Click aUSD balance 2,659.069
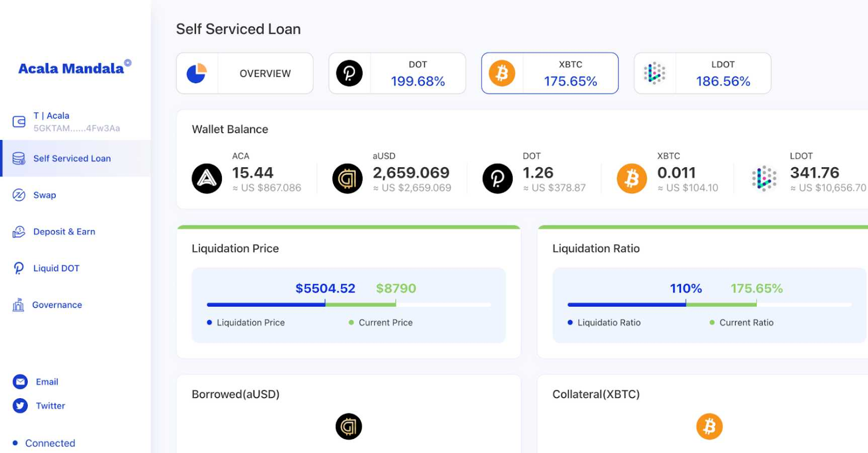This screenshot has height=453, width=868. pos(411,173)
